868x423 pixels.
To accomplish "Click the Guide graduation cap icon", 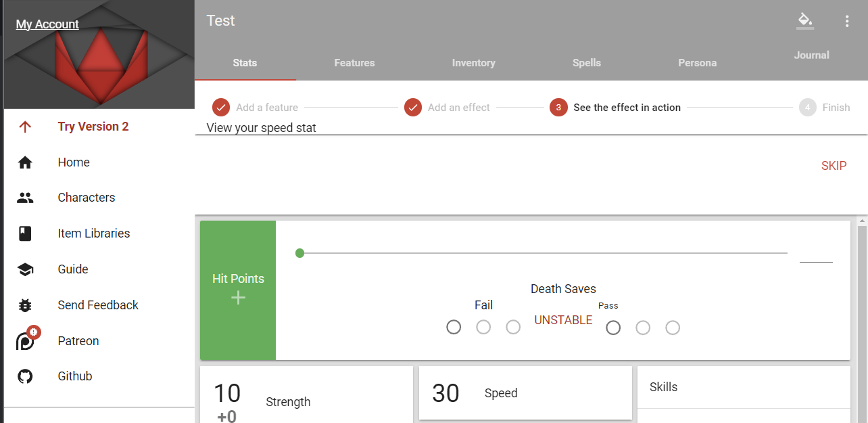I will coord(25,269).
